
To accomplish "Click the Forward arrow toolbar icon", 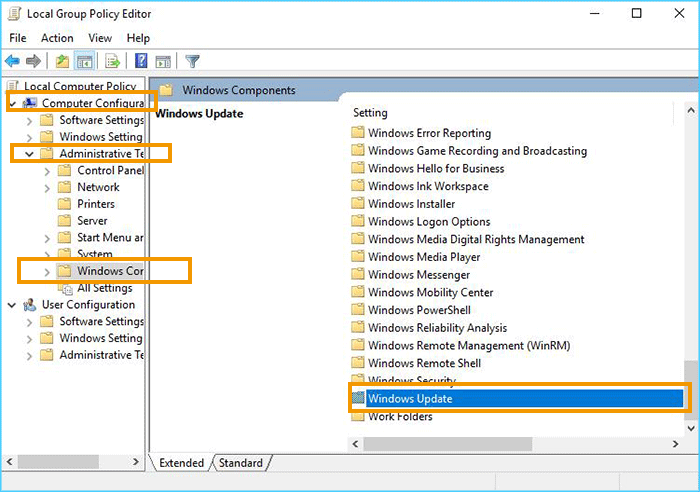I will (x=33, y=62).
